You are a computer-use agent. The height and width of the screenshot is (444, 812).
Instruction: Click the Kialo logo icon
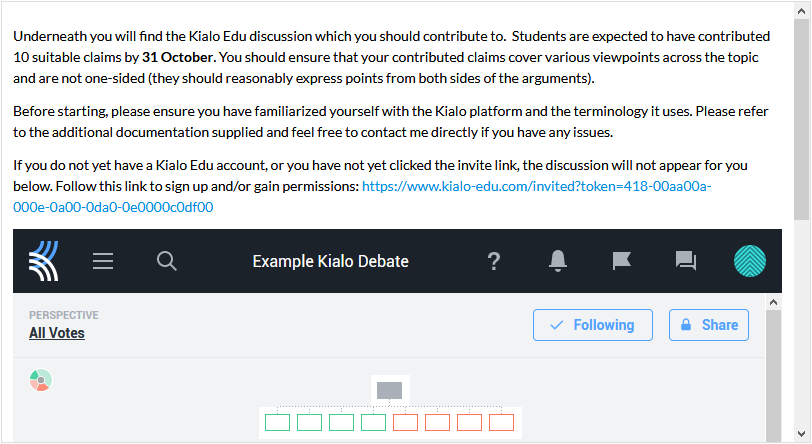pos(44,261)
